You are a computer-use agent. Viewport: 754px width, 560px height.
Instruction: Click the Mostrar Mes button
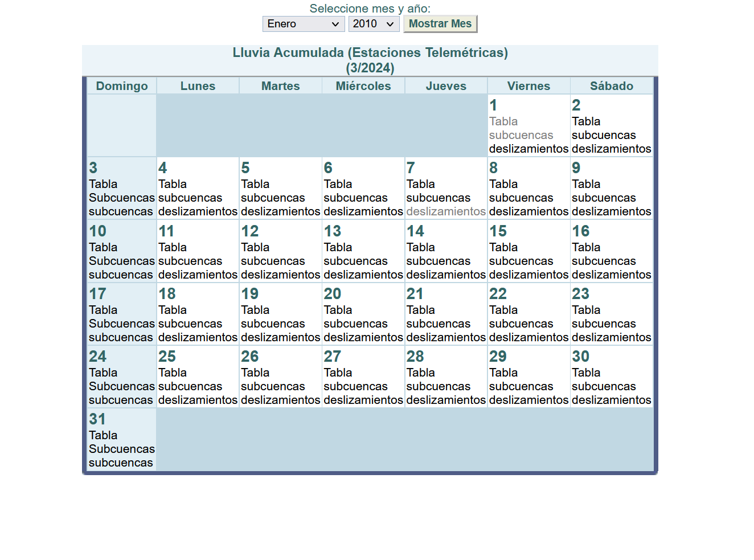click(x=440, y=24)
